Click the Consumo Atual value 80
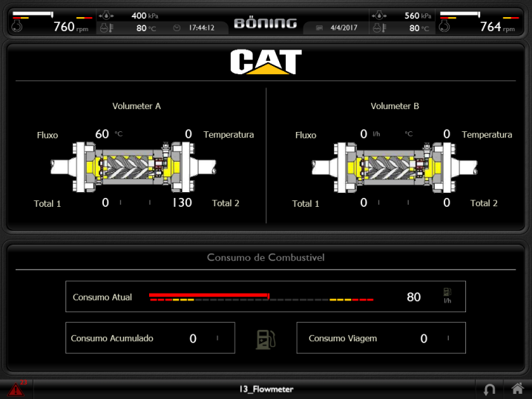 413,297
